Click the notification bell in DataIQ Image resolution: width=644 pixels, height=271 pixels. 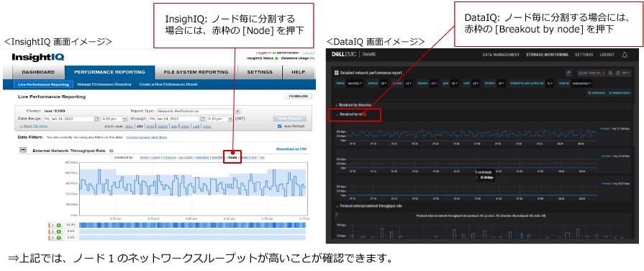[625, 55]
